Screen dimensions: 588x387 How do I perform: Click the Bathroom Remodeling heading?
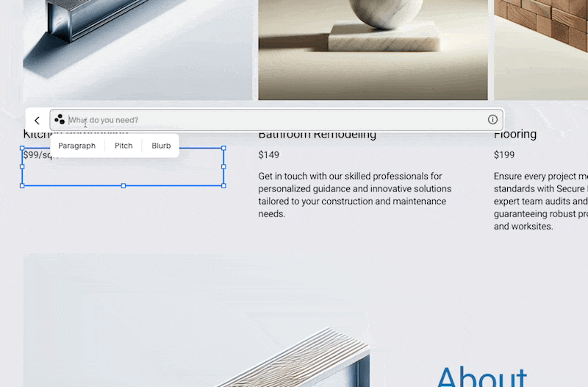pyautogui.click(x=317, y=135)
